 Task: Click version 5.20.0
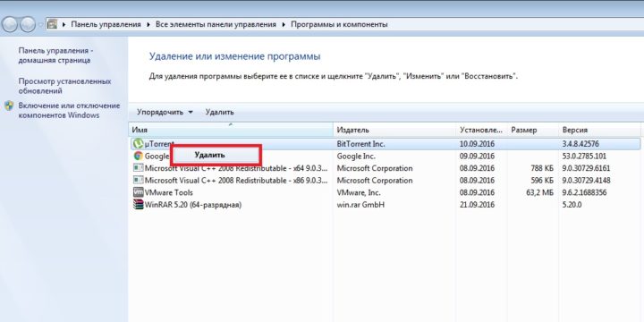pyautogui.click(x=572, y=205)
